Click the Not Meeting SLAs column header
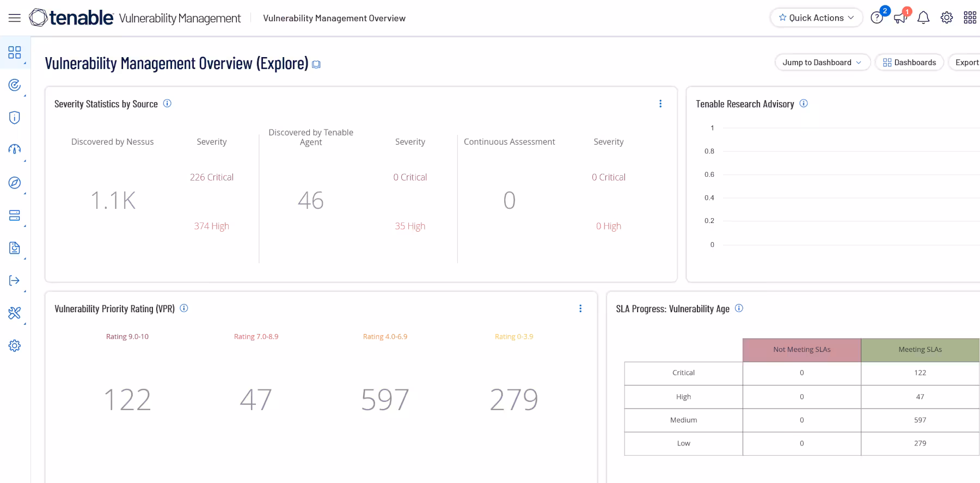Screen dimensions: 980x483 [802, 350]
